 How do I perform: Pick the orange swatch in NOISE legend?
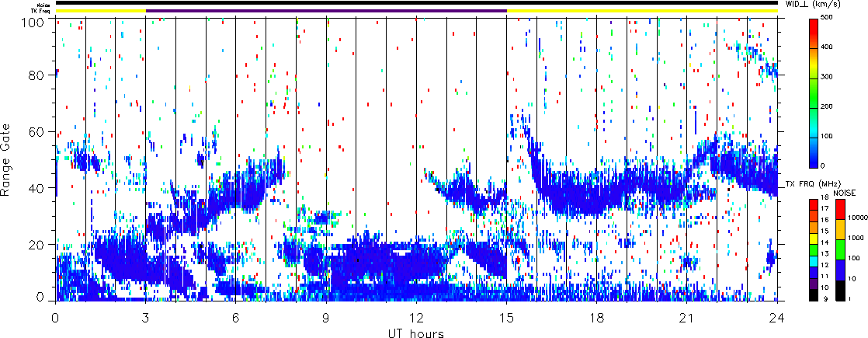coord(840,229)
